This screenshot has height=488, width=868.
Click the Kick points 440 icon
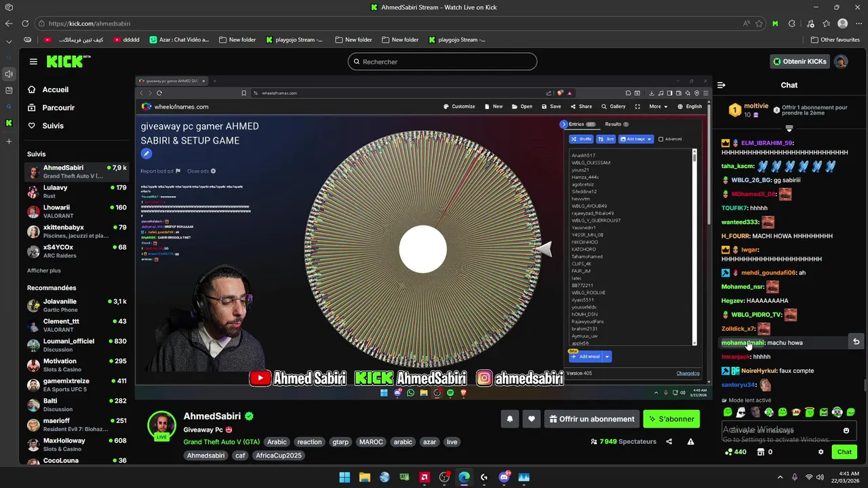pos(728,452)
